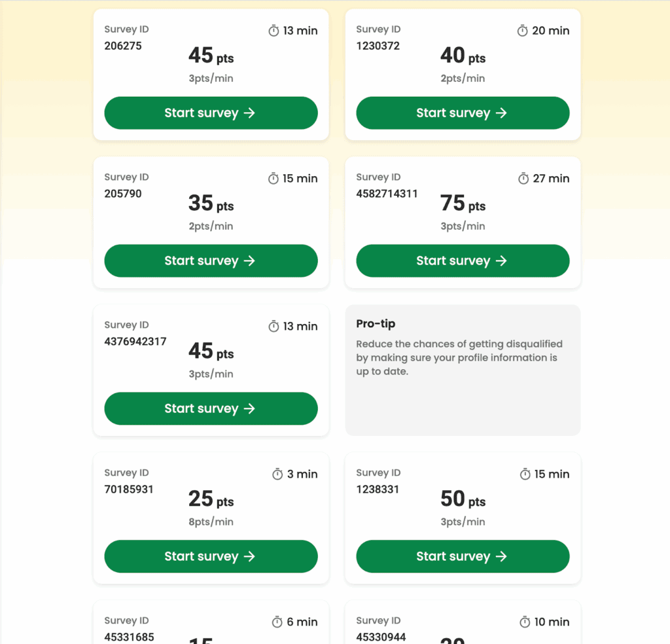The width and height of the screenshot is (670, 644).
Task: Click the stopwatch icon beside 27 min
Action: (x=523, y=179)
